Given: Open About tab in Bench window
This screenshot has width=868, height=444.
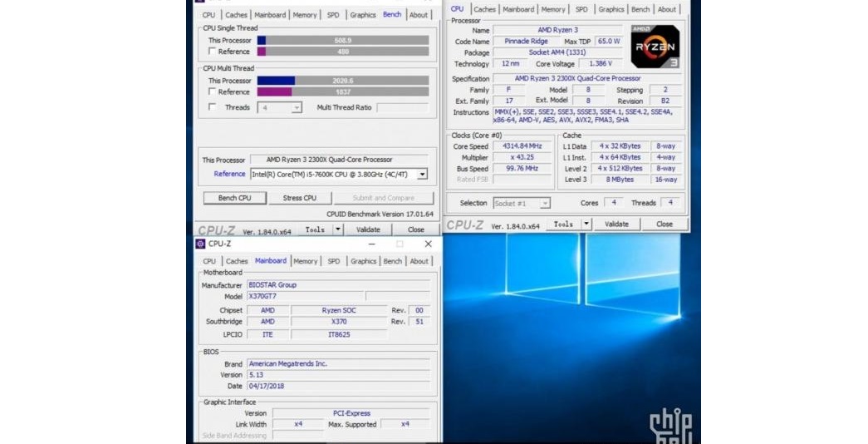Looking at the screenshot, I should tap(419, 15).
